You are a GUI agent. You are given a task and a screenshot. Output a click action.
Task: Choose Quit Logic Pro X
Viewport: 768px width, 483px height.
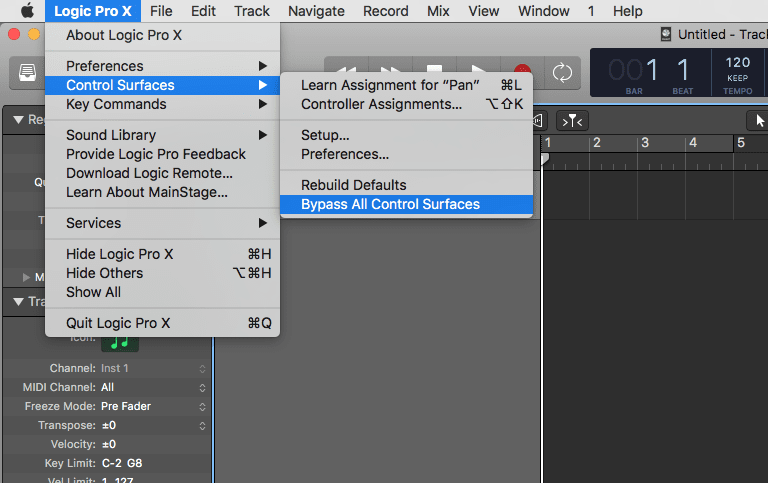coord(162,323)
